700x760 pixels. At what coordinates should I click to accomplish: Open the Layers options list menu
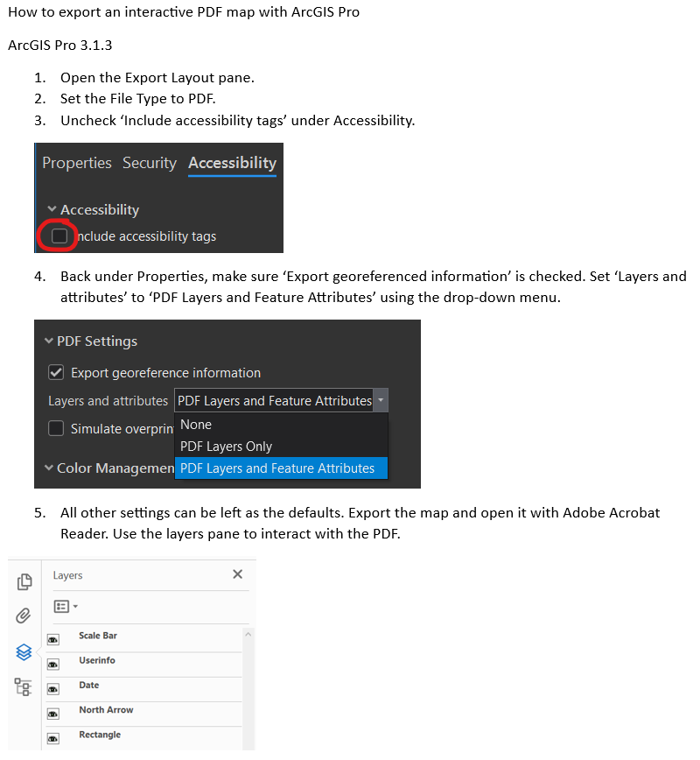click(65, 606)
